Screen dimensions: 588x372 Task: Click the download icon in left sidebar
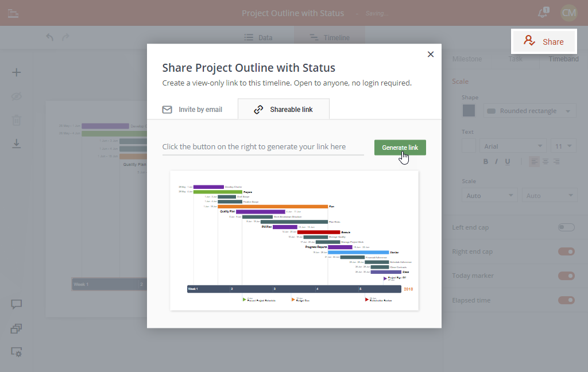[17, 144]
